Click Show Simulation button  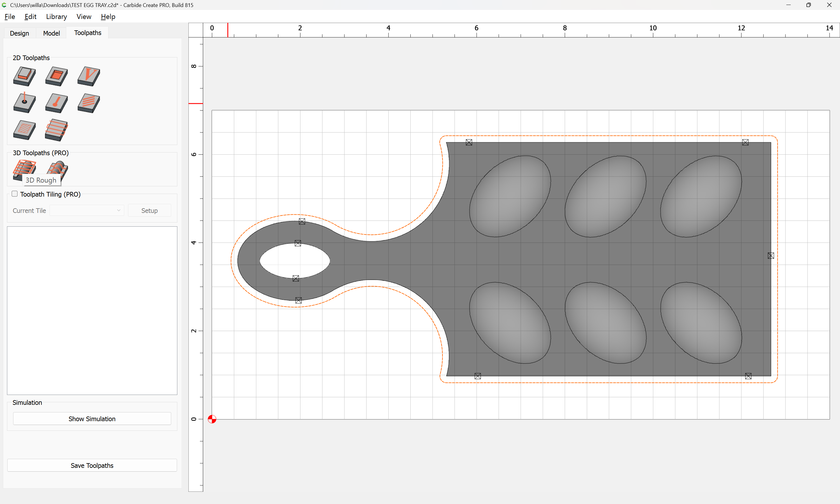tap(92, 419)
